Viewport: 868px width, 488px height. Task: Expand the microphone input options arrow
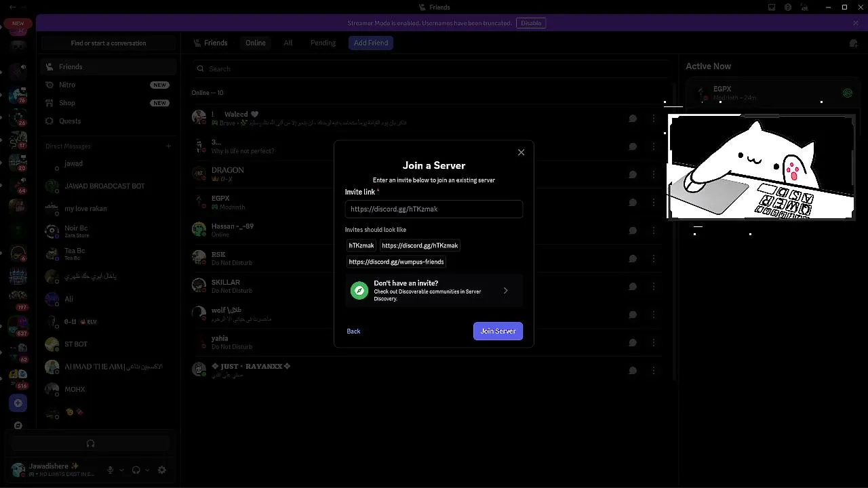pos(122,470)
